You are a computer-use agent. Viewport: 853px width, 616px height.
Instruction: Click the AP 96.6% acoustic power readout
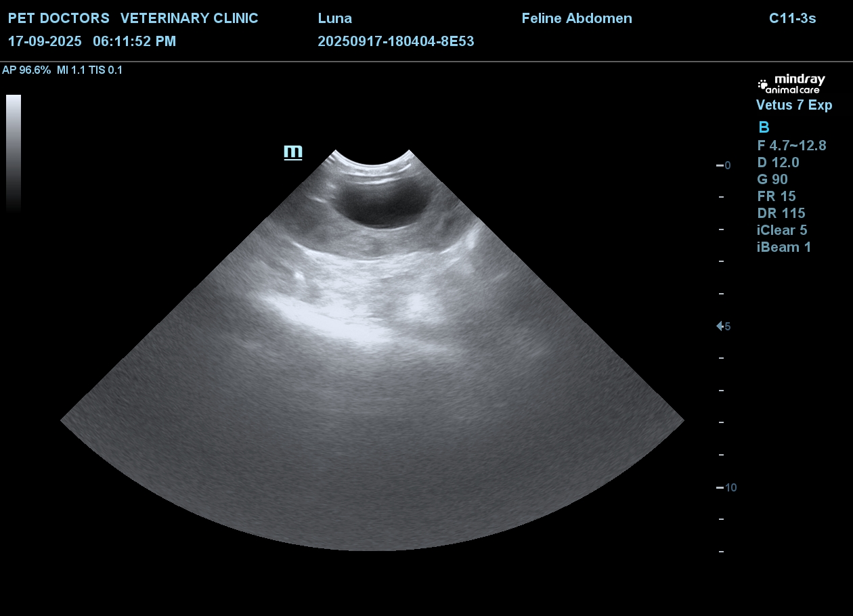pyautogui.click(x=26, y=70)
